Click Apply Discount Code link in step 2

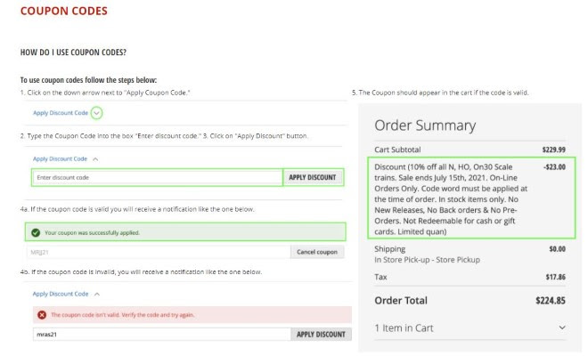pyautogui.click(x=60, y=158)
